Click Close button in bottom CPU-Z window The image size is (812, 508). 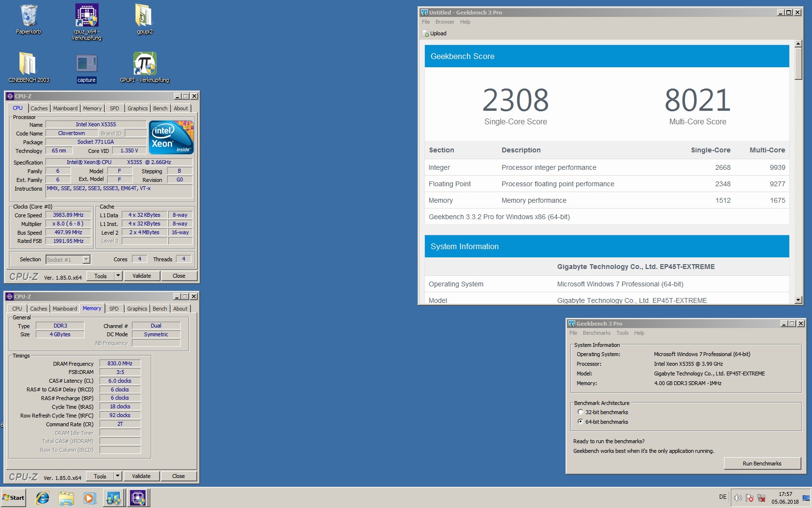[178, 476]
